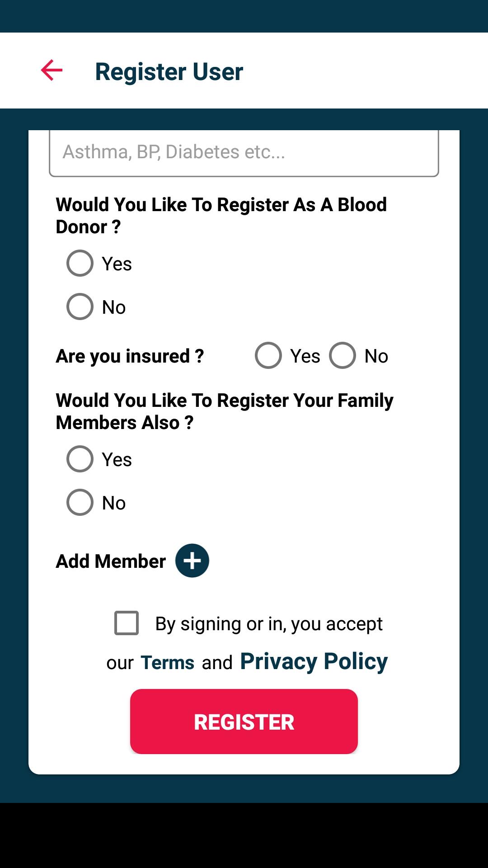Tap the 'By signing or in, you accept' text
The height and width of the screenshot is (868, 488).
point(269,624)
